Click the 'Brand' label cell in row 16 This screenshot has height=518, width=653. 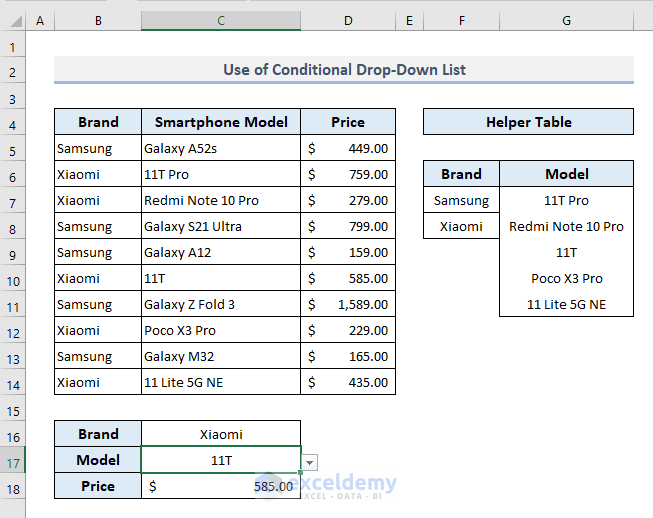coord(98,434)
